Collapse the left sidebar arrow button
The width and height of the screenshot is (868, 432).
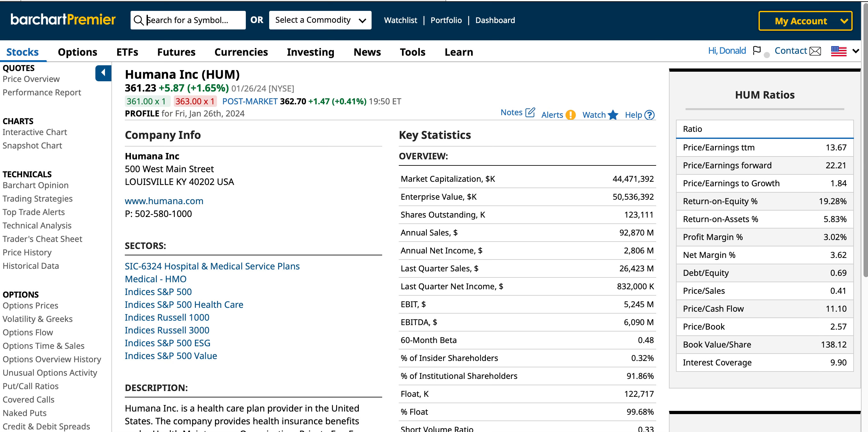(x=103, y=73)
